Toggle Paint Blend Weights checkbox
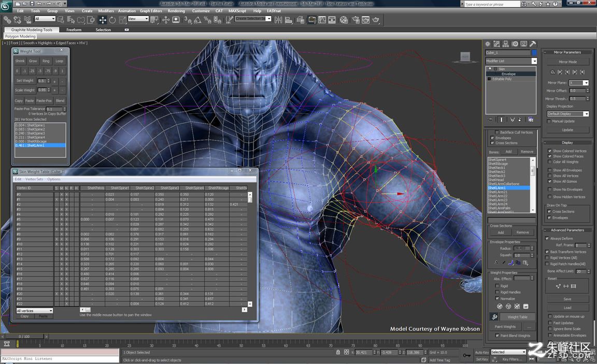Image resolution: width=597 pixels, height=364 pixels. [x=497, y=336]
